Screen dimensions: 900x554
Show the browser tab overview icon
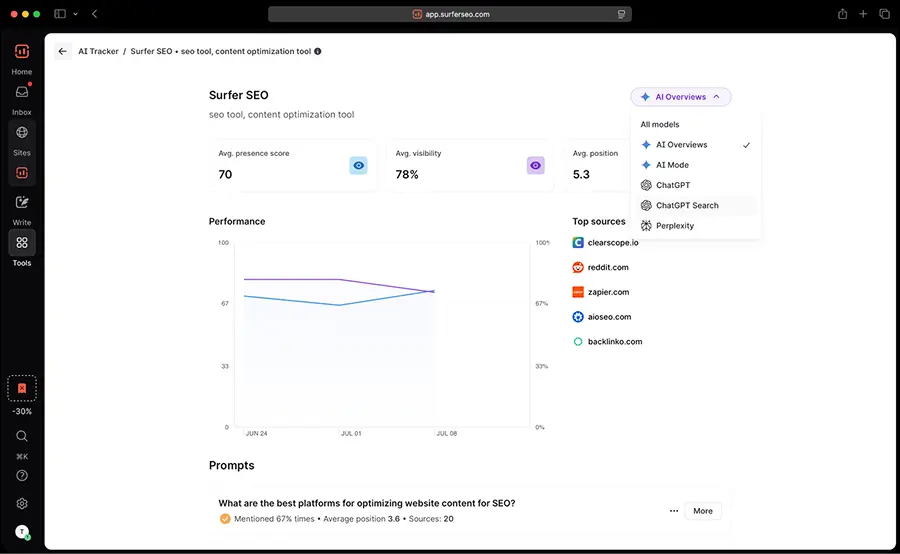[x=885, y=14]
